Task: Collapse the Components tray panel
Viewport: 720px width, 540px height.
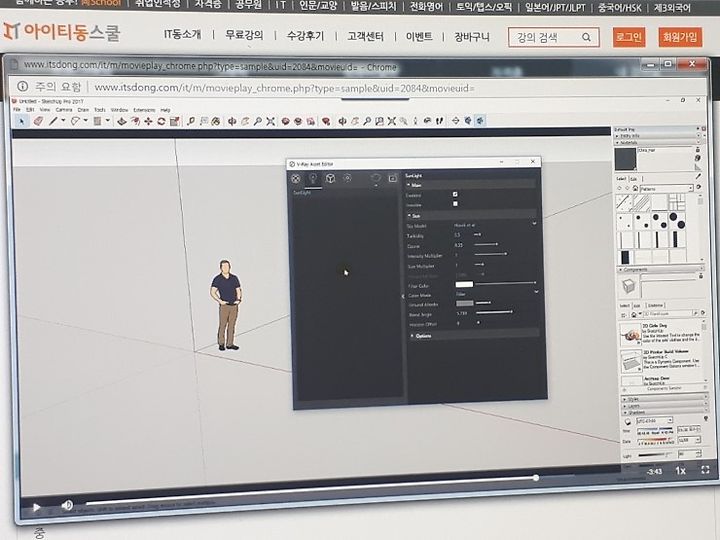Action: coord(660,270)
